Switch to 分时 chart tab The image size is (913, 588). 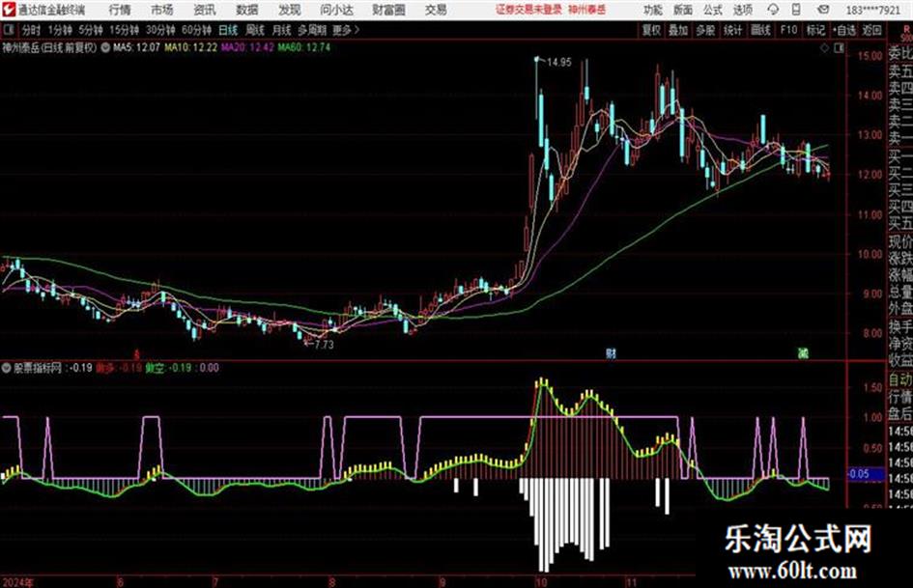[32, 30]
